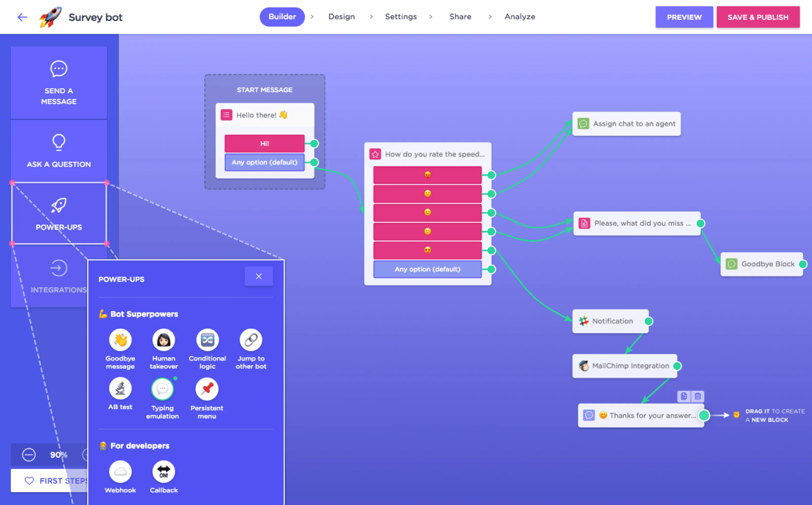Click the zoom out minus icon

coord(29,454)
